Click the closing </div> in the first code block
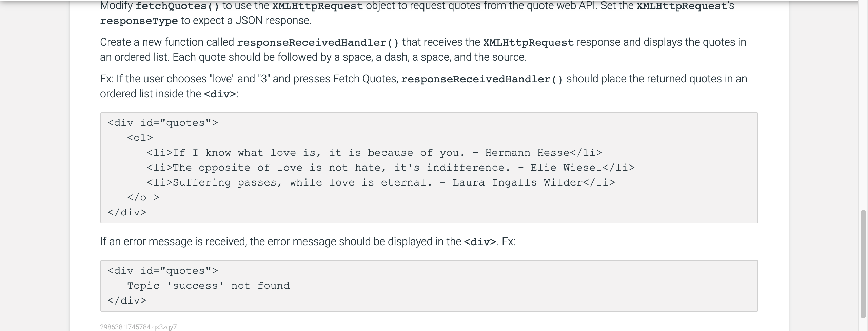 coord(127,212)
